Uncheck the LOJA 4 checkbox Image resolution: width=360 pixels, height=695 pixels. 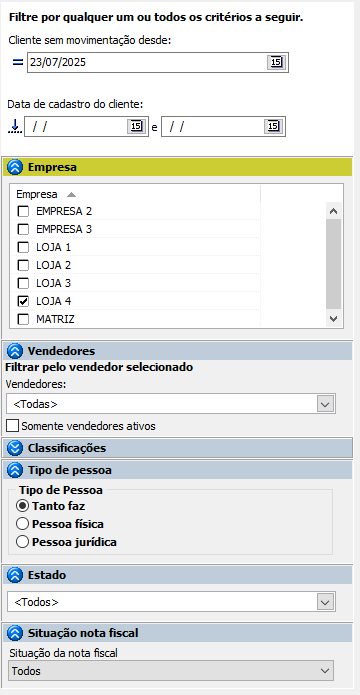coord(23,301)
